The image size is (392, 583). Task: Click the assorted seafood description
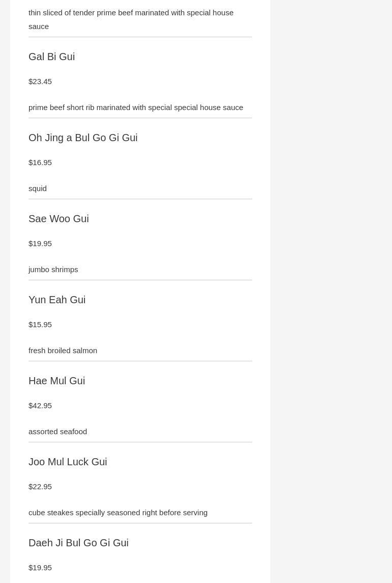click(58, 432)
